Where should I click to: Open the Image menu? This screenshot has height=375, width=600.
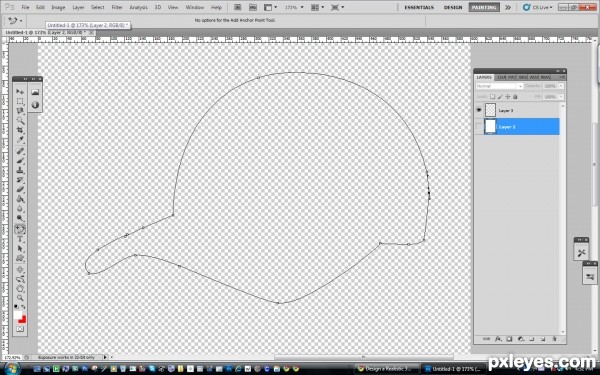click(x=58, y=7)
